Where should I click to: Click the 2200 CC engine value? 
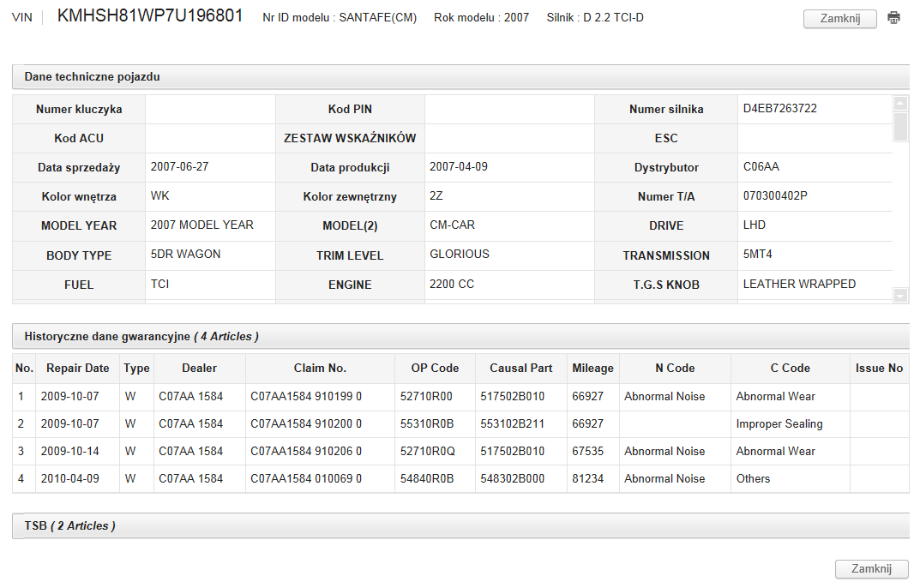[452, 284]
